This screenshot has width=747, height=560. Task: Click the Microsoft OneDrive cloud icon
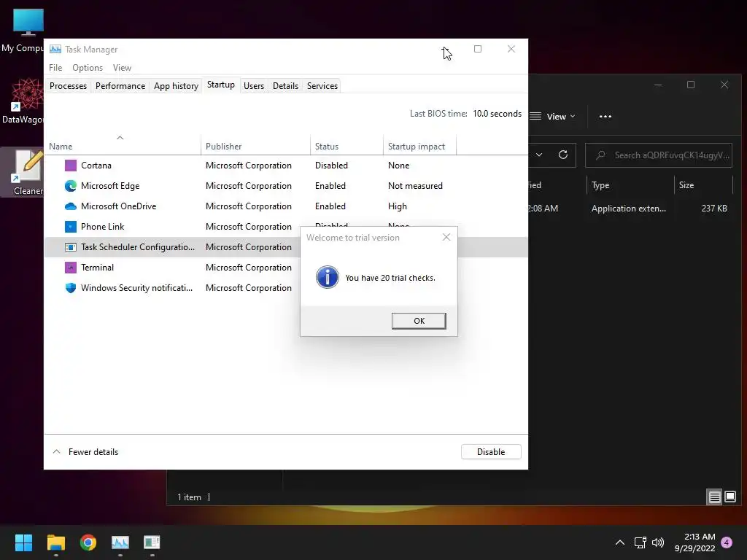pyautogui.click(x=71, y=206)
